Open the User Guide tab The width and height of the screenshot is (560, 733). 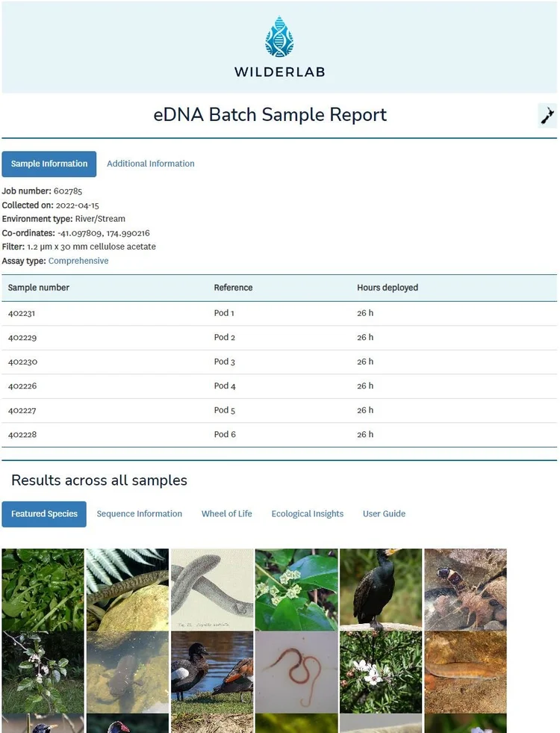[384, 514]
